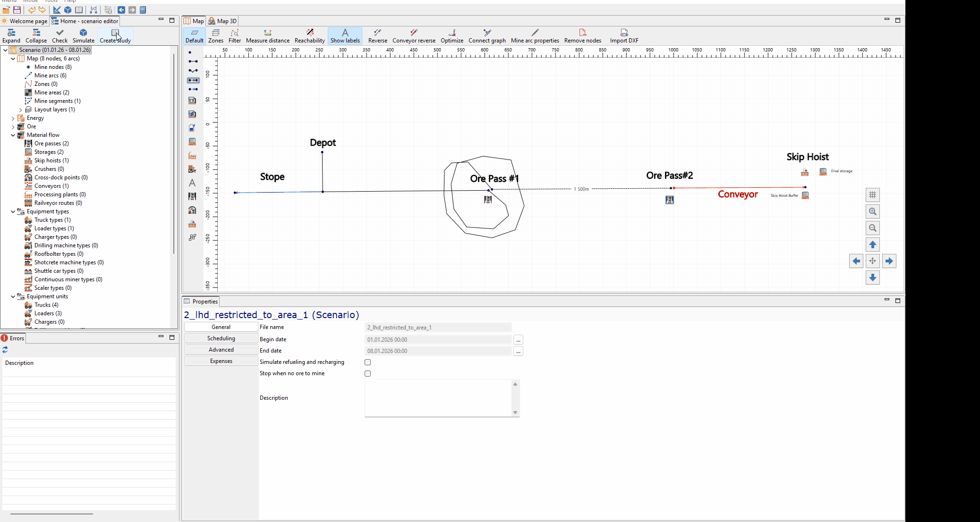Open the Expenses properties section
This screenshot has height=522, width=980.
(x=221, y=361)
